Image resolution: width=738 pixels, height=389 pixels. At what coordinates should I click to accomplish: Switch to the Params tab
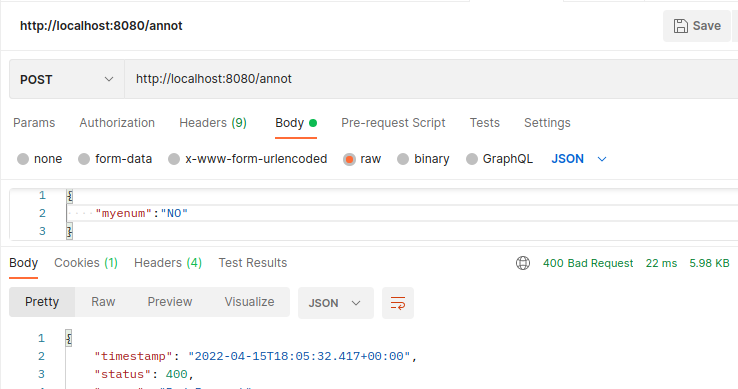click(x=34, y=123)
